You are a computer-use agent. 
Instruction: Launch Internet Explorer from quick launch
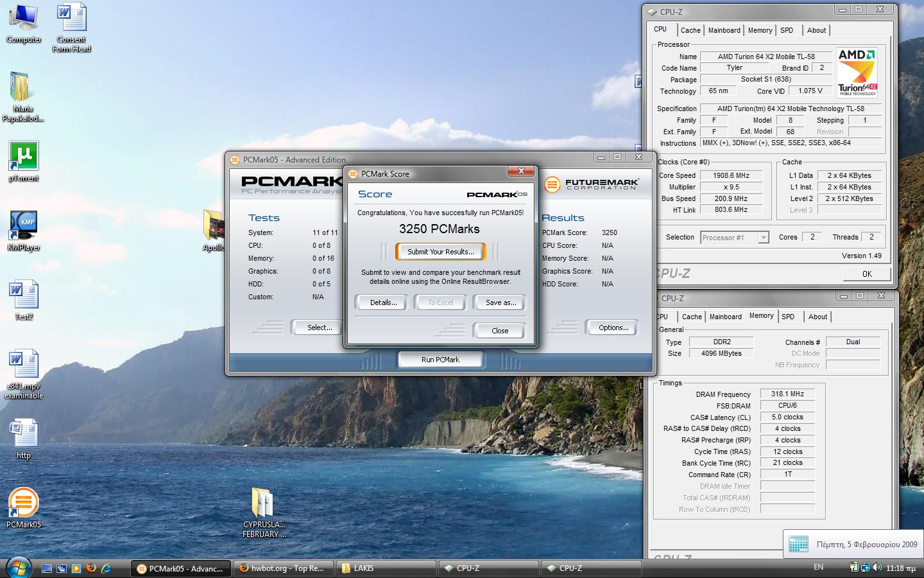tap(107, 568)
